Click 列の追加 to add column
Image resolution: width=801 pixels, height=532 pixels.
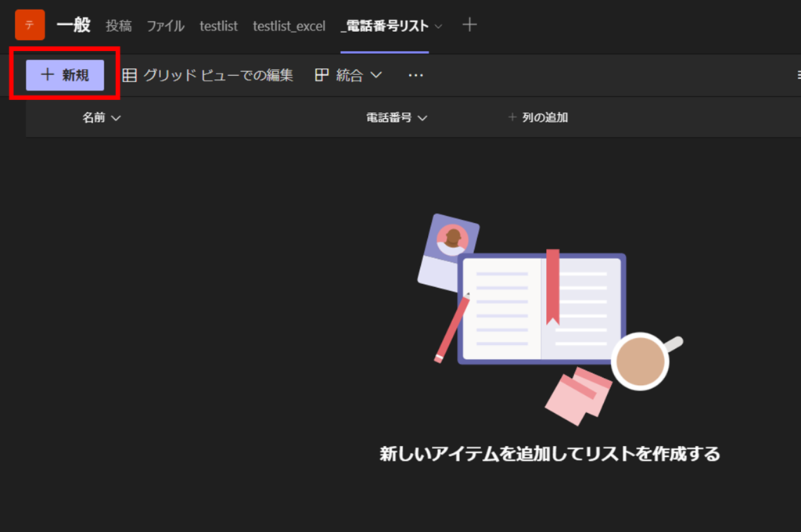[x=538, y=117]
